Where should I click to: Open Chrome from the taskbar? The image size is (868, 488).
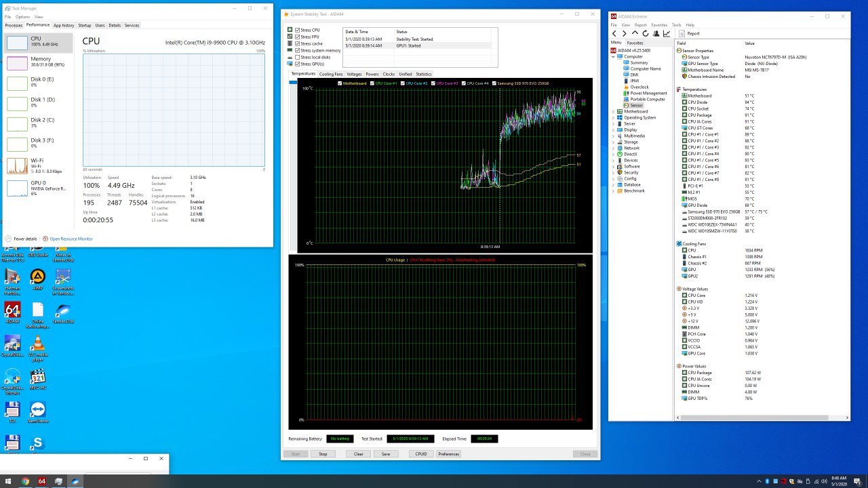(x=25, y=481)
